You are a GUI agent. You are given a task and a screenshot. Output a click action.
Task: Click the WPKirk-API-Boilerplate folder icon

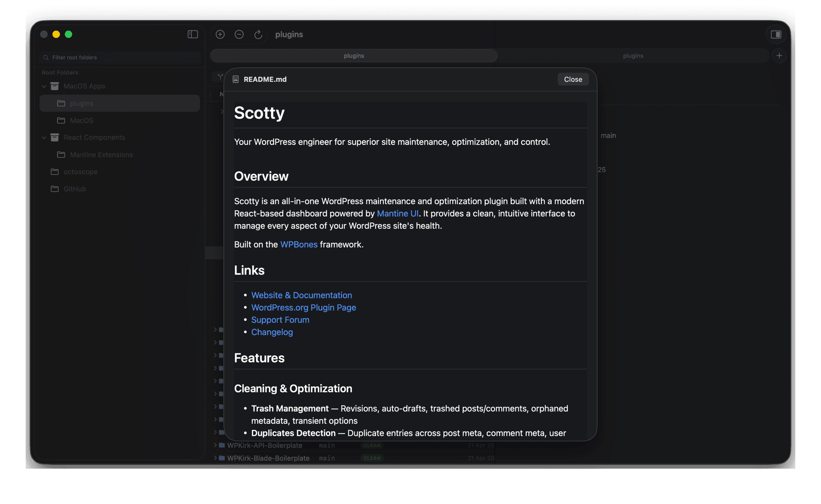pos(222,445)
